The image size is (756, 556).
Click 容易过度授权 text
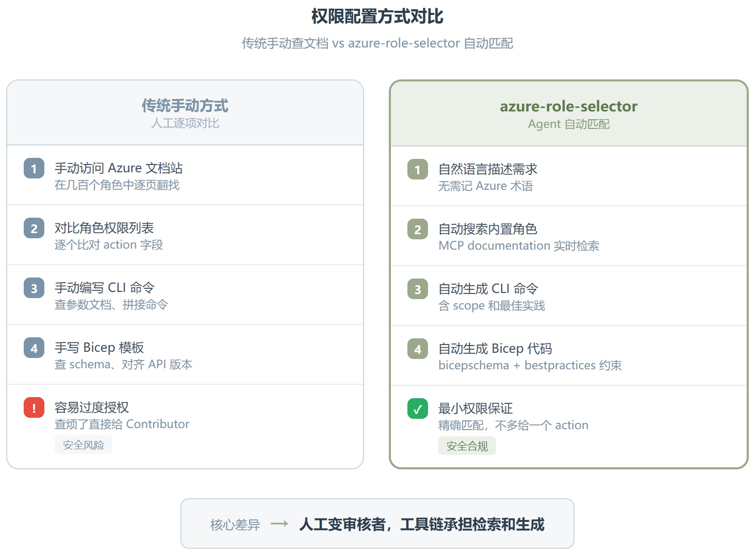coord(92,407)
